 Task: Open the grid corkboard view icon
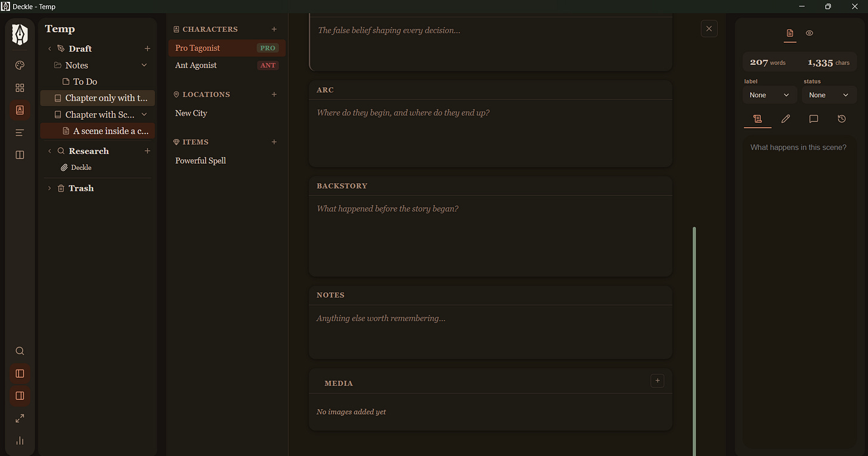20,88
